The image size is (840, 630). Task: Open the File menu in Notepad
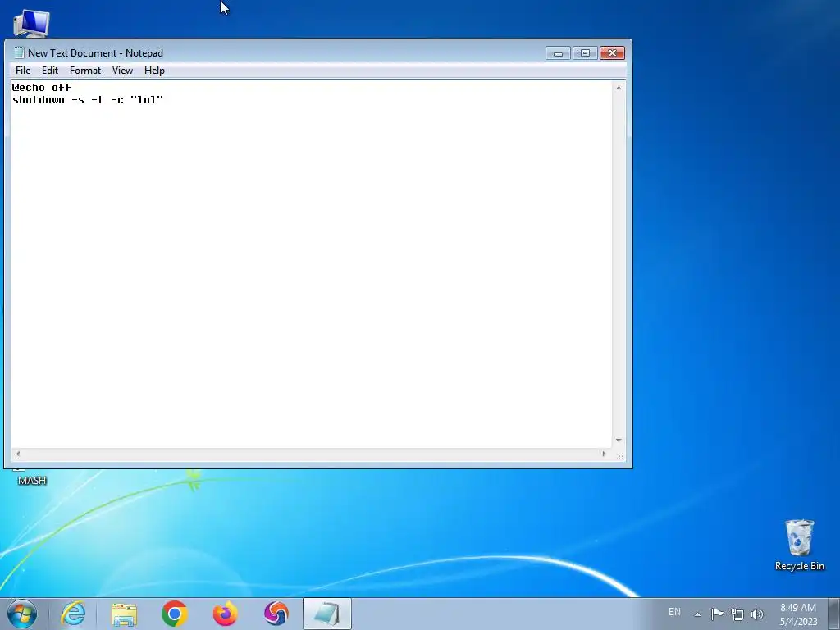pos(23,71)
